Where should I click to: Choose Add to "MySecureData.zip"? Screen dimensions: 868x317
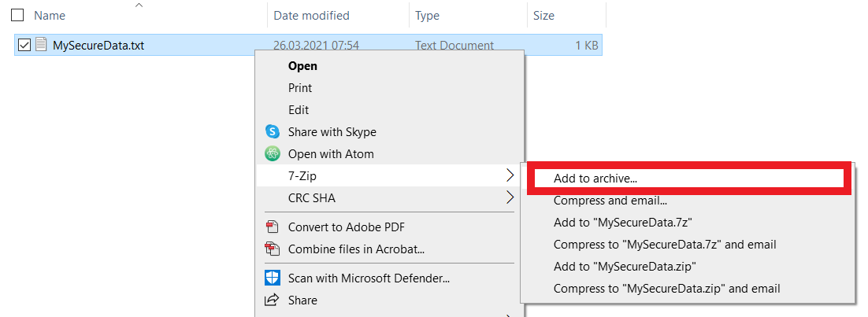(x=625, y=266)
